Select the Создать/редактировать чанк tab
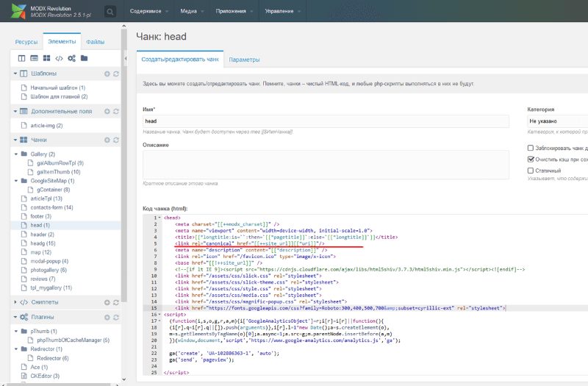The width and height of the screenshot is (588, 386). pyautogui.click(x=180, y=60)
